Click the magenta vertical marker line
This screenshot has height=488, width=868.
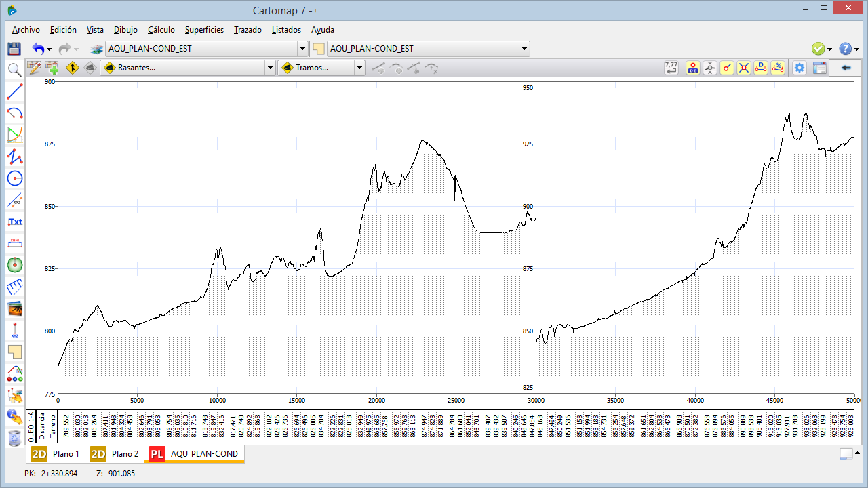coord(536,237)
